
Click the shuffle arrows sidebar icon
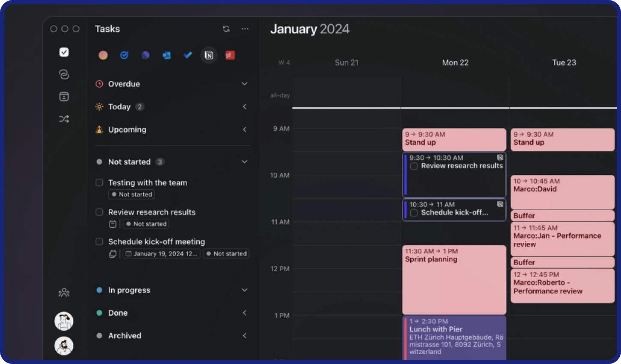64,119
